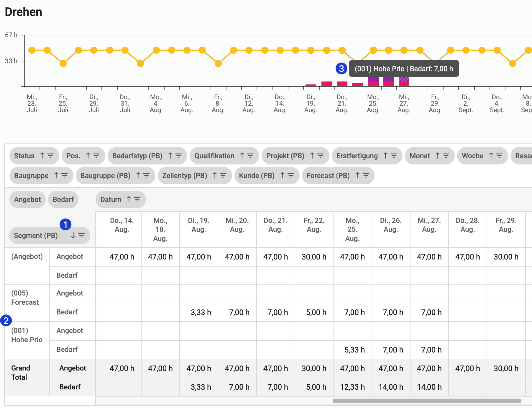Screen dimensions: 532x408
Task: Click the horizontal scrollbar under the table
Action: 427,401
